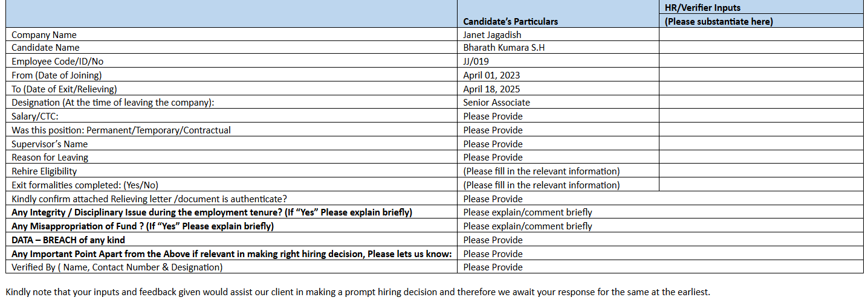Click 'Please Provide' for Relieving letter authenticity
868x303 pixels.
pos(493,199)
